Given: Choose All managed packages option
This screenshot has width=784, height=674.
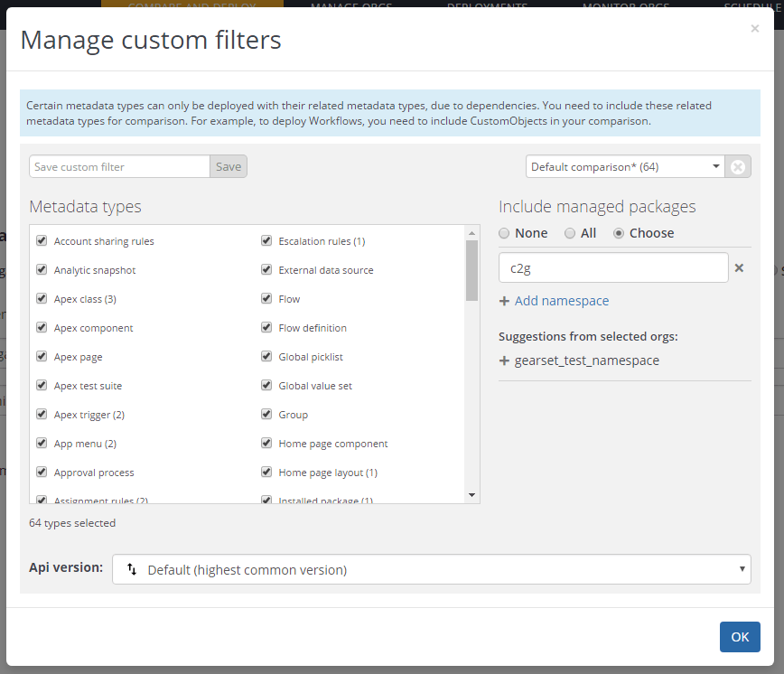Looking at the screenshot, I should [x=570, y=233].
